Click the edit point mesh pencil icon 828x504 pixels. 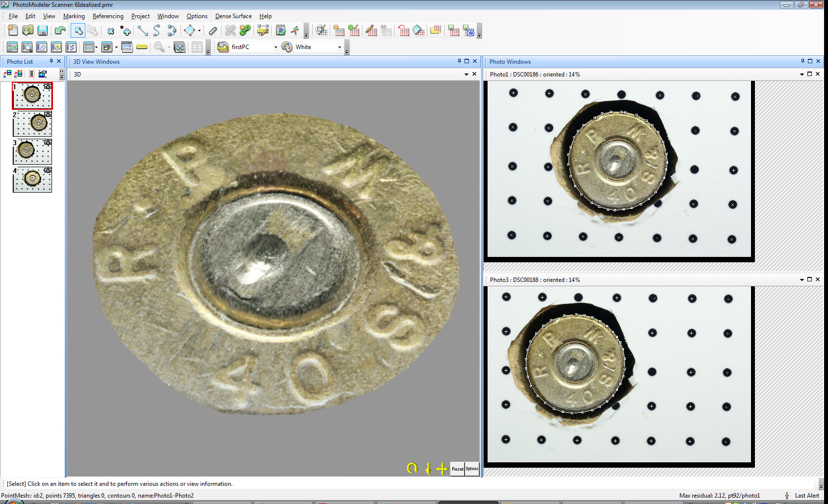[371, 31]
